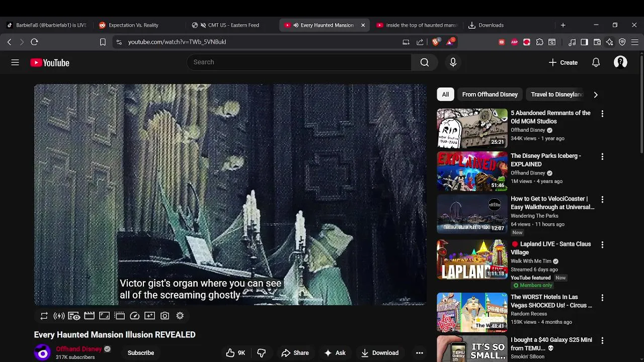The height and width of the screenshot is (362, 644).
Task: Click the browser address bar URL
Action: tap(177, 42)
